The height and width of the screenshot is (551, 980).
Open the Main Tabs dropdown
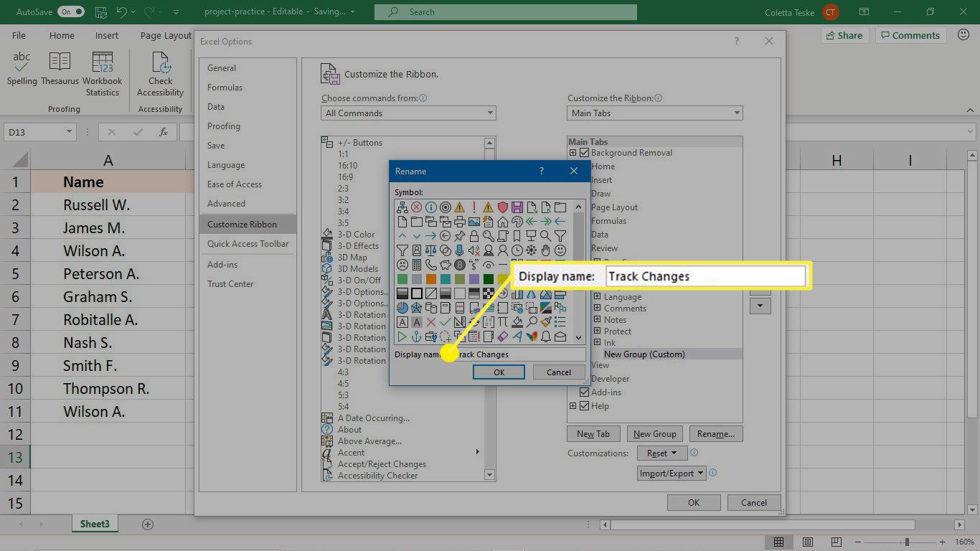pyautogui.click(x=655, y=113)
